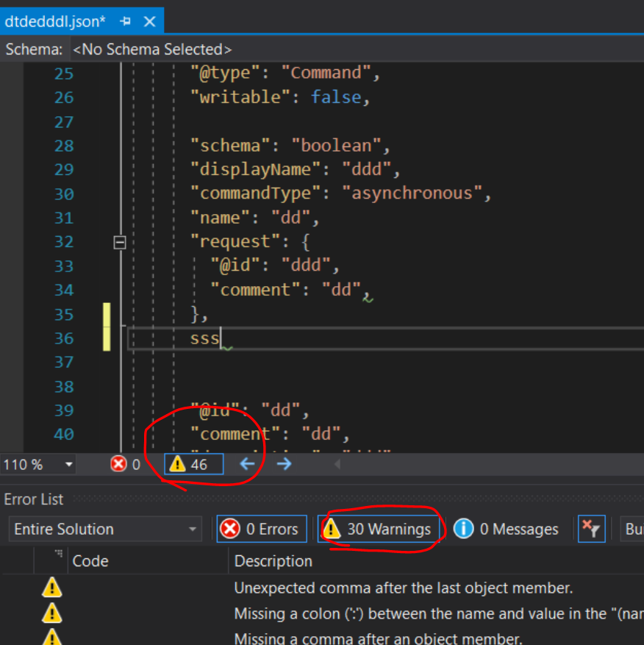Click the editor error count indicator
The width and height of the screenshot is (644, 645).
click(x=126, y=464)
